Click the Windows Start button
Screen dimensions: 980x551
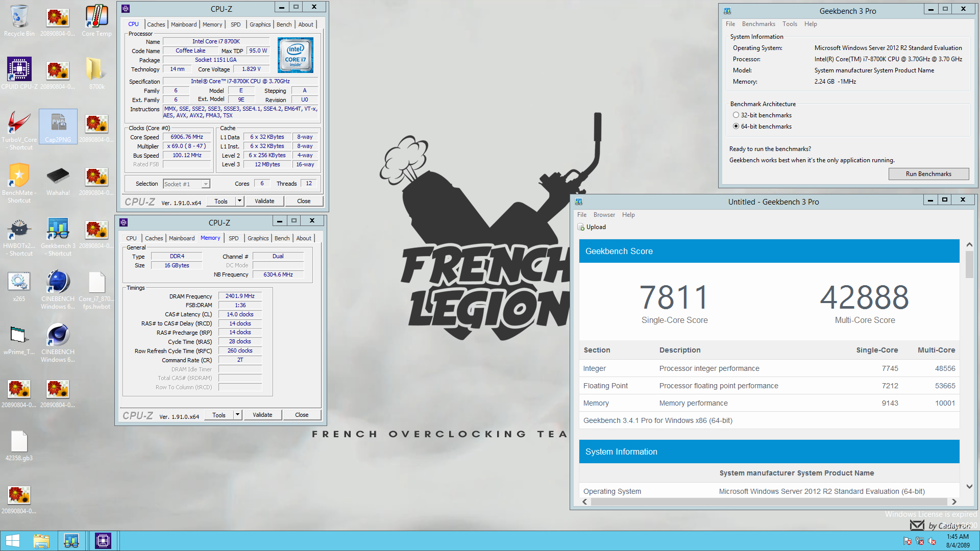pos(12,541)
